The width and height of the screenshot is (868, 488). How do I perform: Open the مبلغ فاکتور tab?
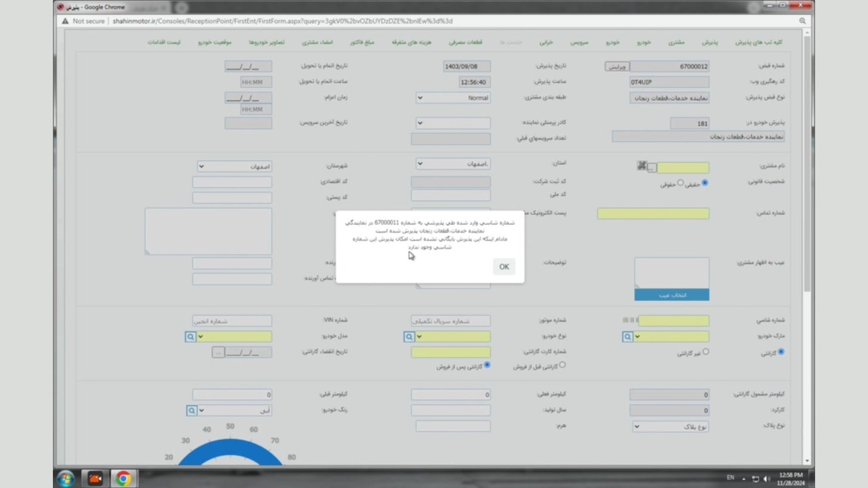[x=362, y=42]
